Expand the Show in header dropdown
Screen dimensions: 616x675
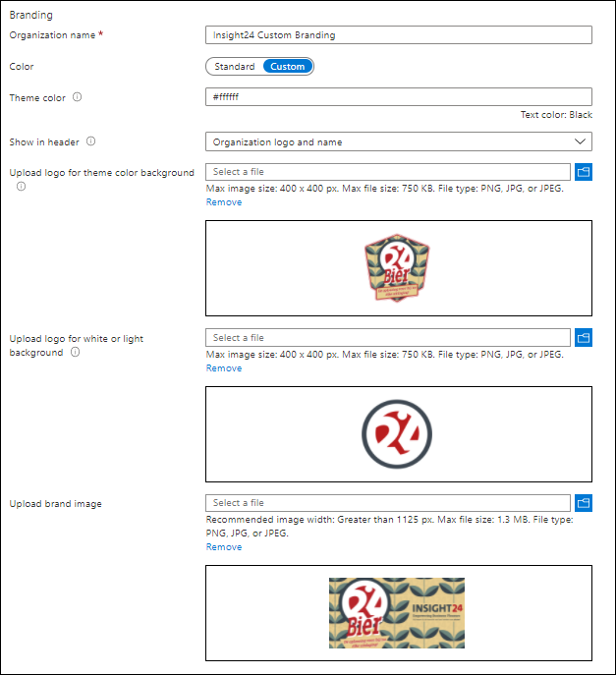pyautogui.click(x=399, y=141)
